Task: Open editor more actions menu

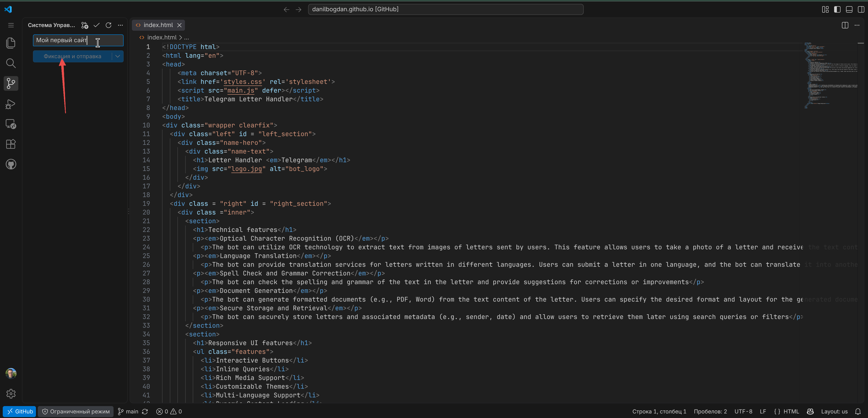Action: [857, 25]
